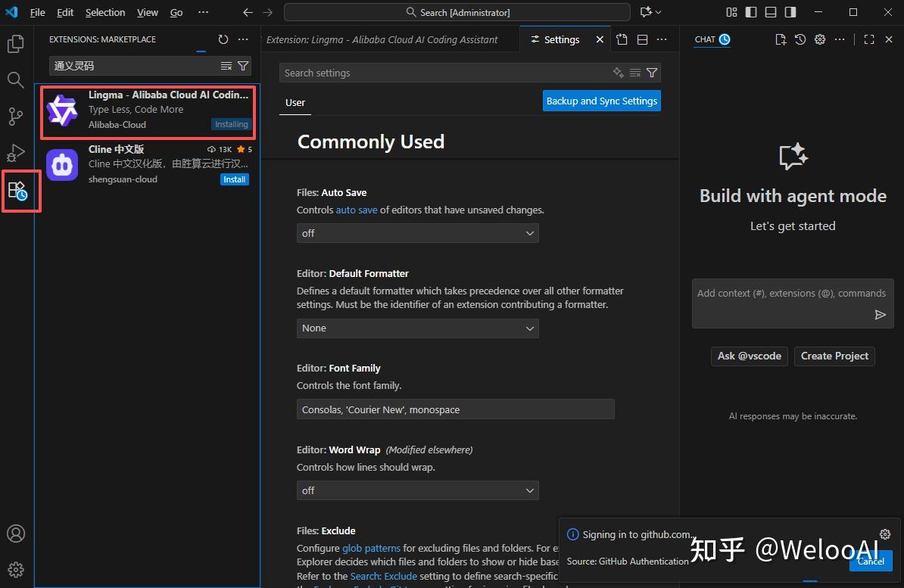Select the User settings tab
Viewport: 904px width, 588px height.
pos(295,103)
